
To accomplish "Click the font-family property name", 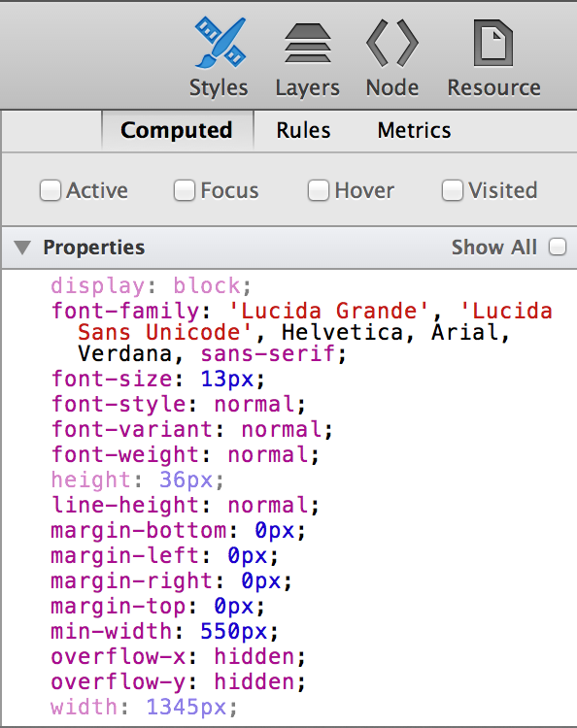I will click(125, 311).
